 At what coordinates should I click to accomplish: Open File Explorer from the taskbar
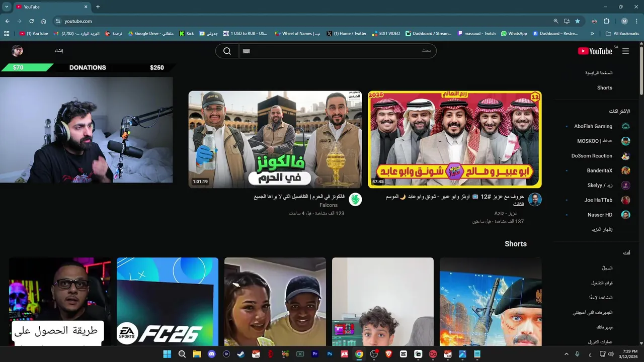[x=197, y=354]
